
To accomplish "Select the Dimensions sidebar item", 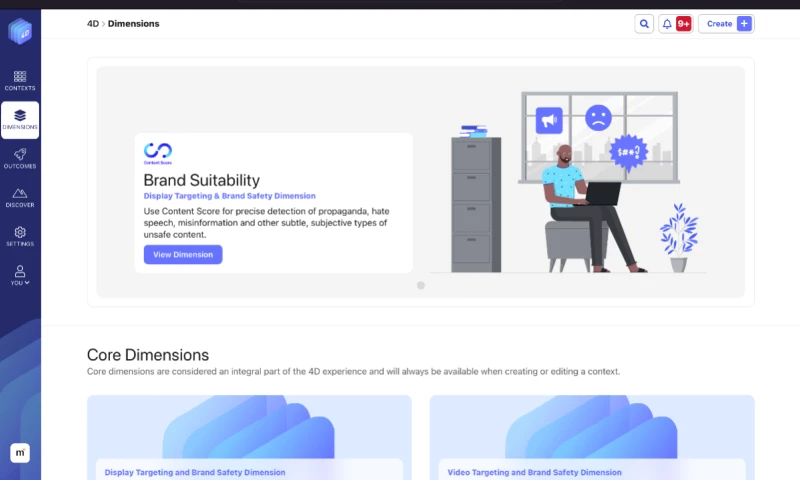I will click(x=20, y=120).
